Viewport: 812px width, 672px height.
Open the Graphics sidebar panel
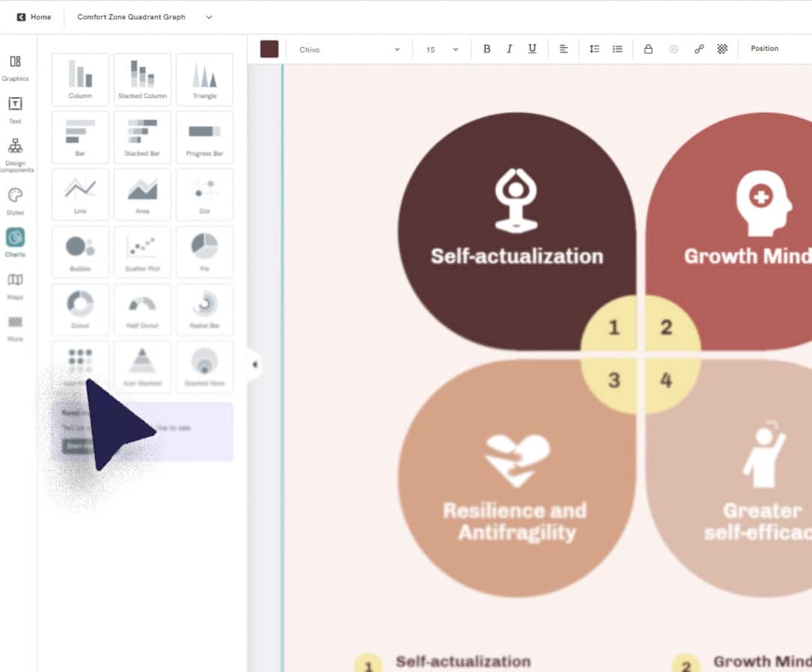pos(15,68)
